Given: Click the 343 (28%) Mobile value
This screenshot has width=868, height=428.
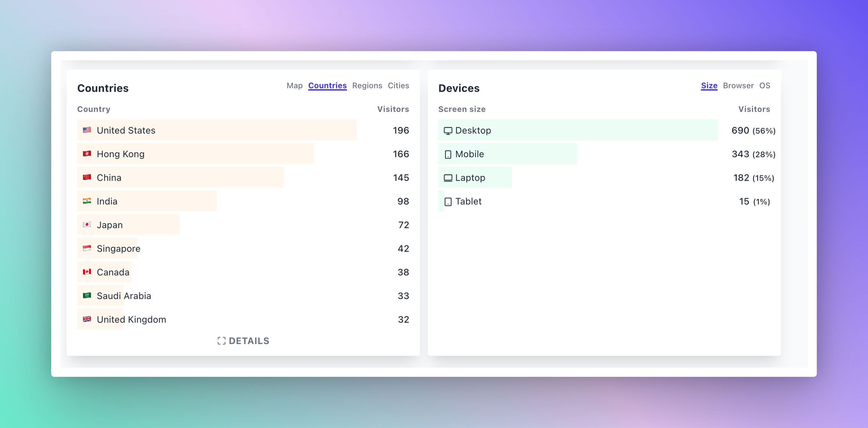Looking at the screenshot, I should (x=753, y=154).
